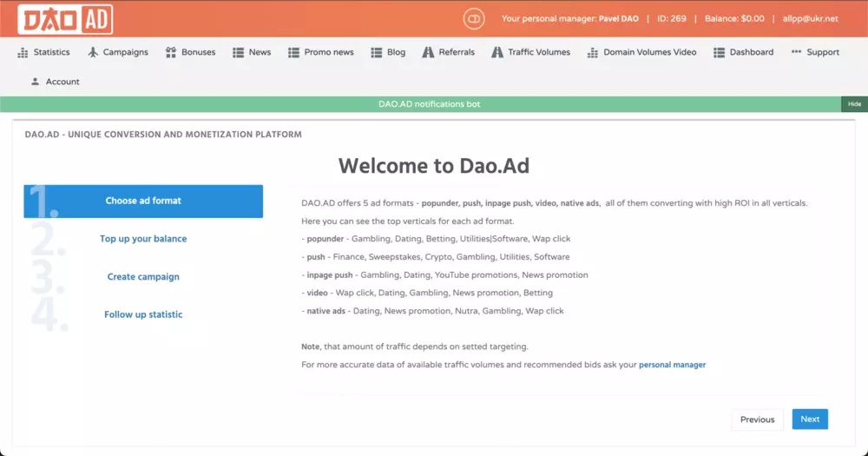Click the Promo news list icon
868x456 pixels.
(293, 53)
